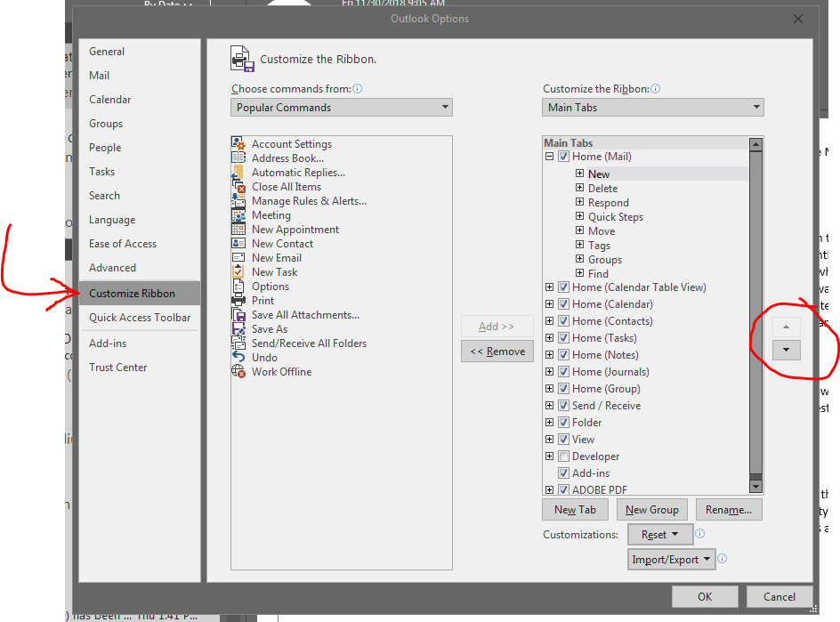Click the New Appointment calendar icon
The width and height of the screenshot is (840, 622).
238,229
